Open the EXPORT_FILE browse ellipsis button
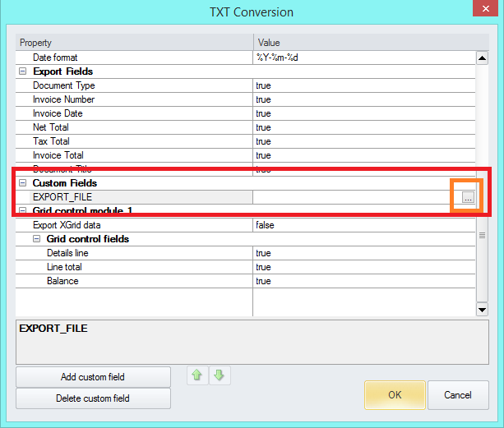The width and height of the screenshot is (504, 428). coord(467,197)
